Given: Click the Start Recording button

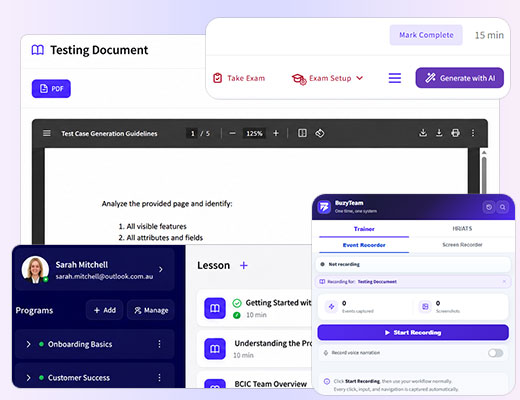Looking at the screenshot, I should tap(413, 332).
